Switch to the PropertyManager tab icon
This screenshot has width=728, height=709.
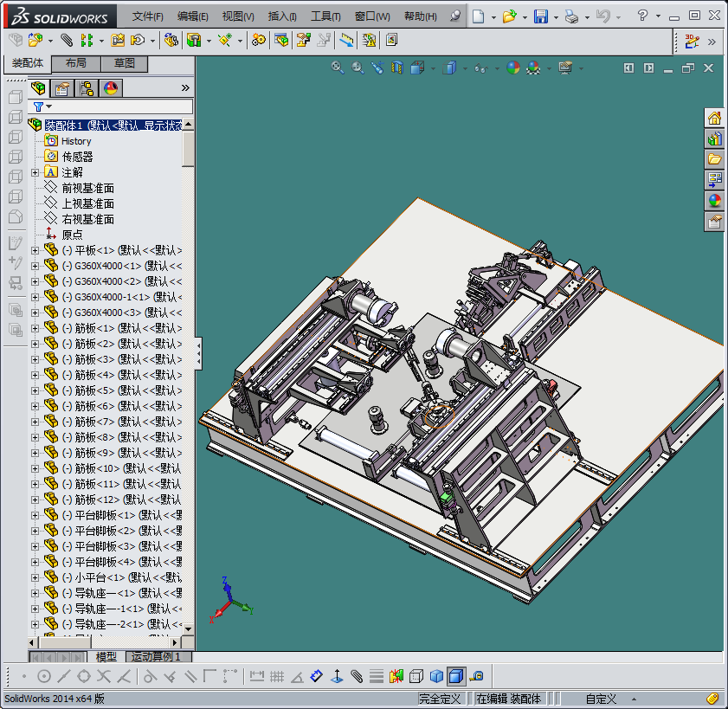pos(61,87)
